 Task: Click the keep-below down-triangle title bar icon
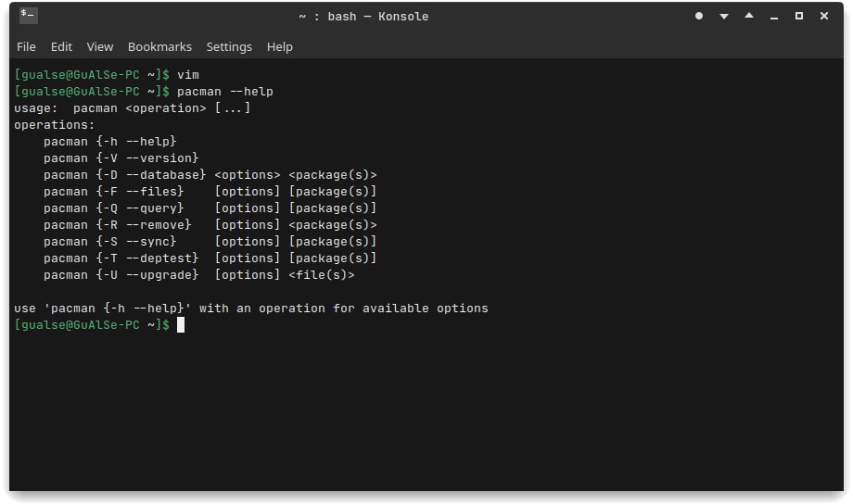point(724,17)
